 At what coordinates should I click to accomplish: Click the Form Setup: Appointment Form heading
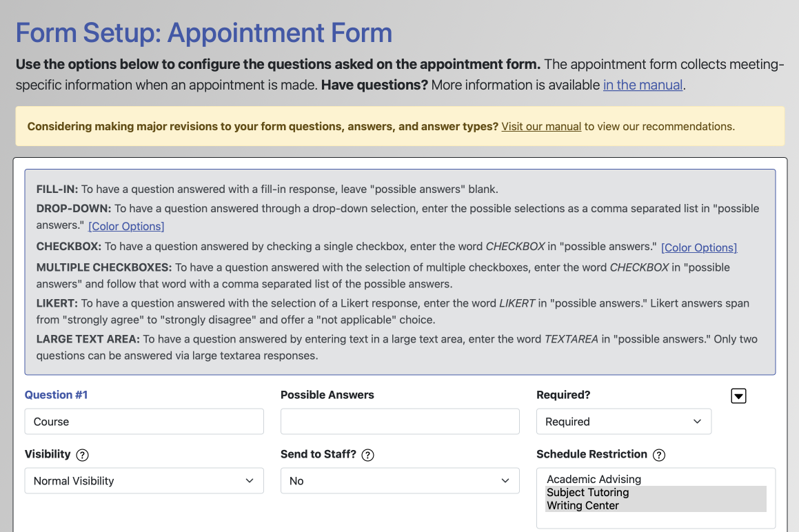(x=204, y=33)
